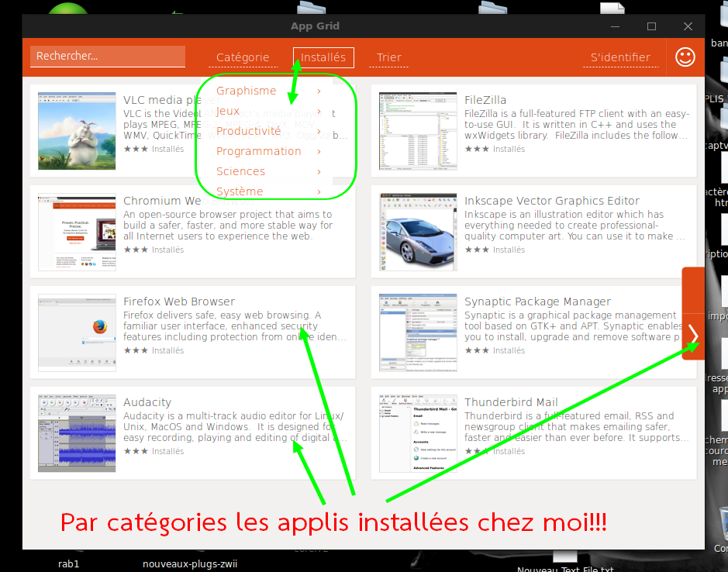Open the Catégorie dropdown
The height and width of the screenshot is (572, 728).
pos(243,57)
